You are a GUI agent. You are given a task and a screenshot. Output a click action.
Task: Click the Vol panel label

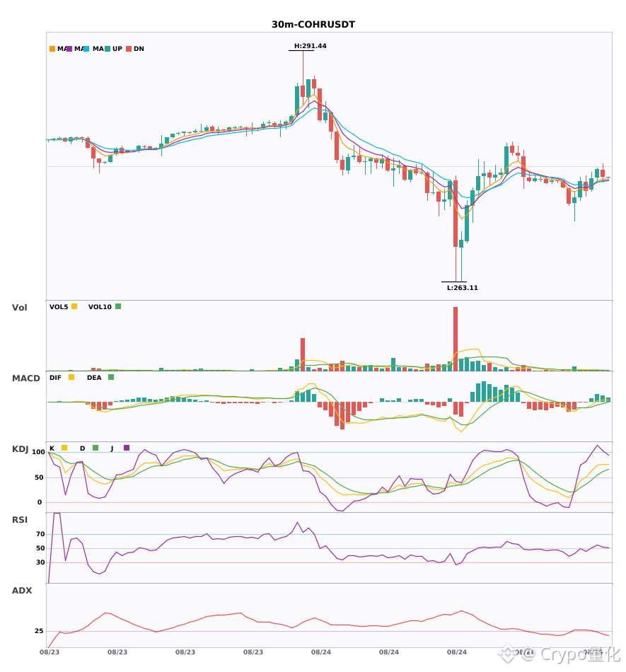(19, 308)
